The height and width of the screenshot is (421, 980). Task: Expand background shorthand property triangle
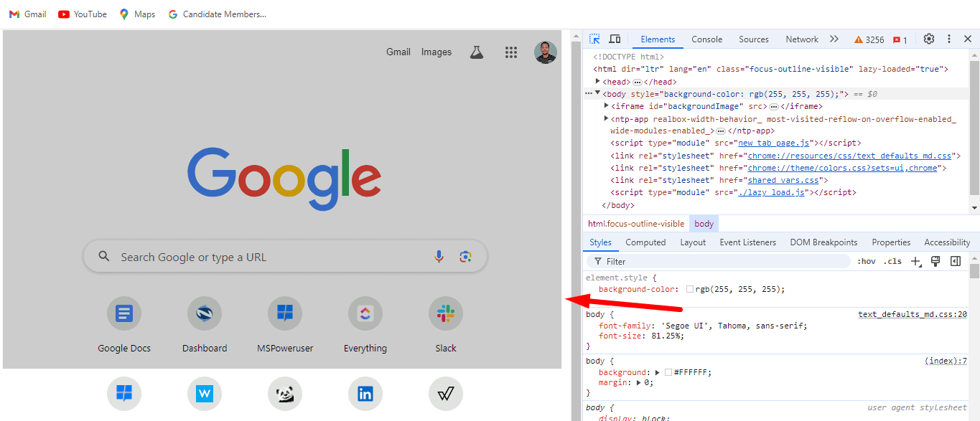click(658, 372)
